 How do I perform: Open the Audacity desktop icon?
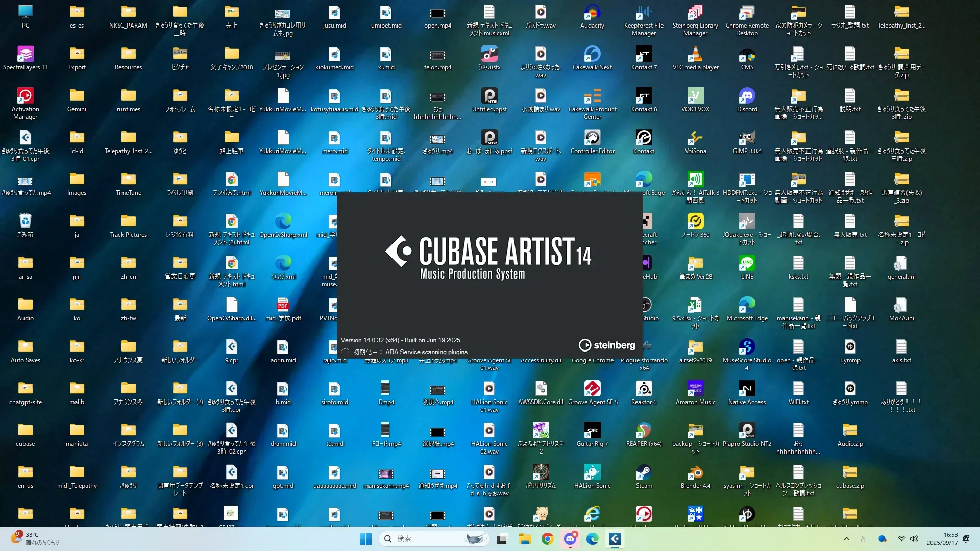point(592,13)
